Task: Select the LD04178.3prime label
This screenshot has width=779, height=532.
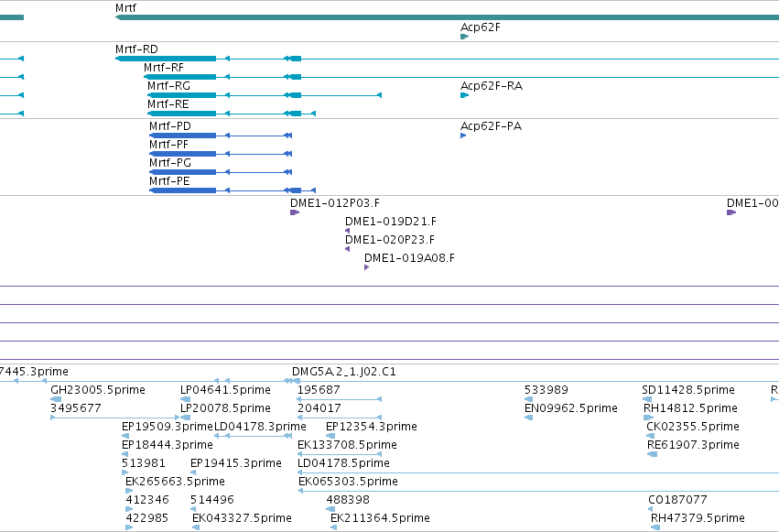Action: [260, 427]
